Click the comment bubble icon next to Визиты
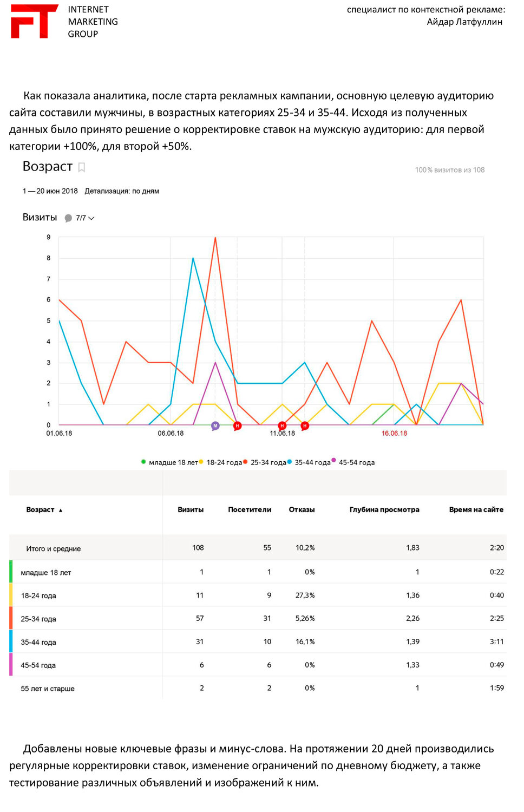The image size is (524, 812). tap(68, 218)
